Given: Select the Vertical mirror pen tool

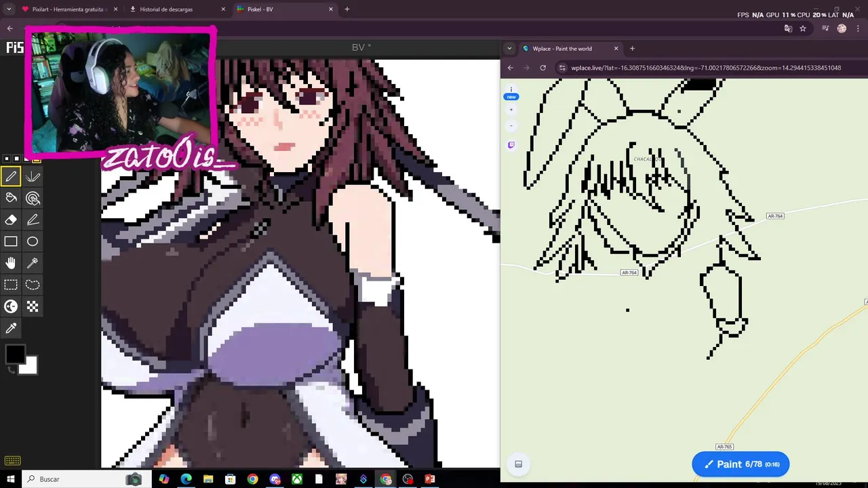Looking at the screenshot, I should point(33,177).
